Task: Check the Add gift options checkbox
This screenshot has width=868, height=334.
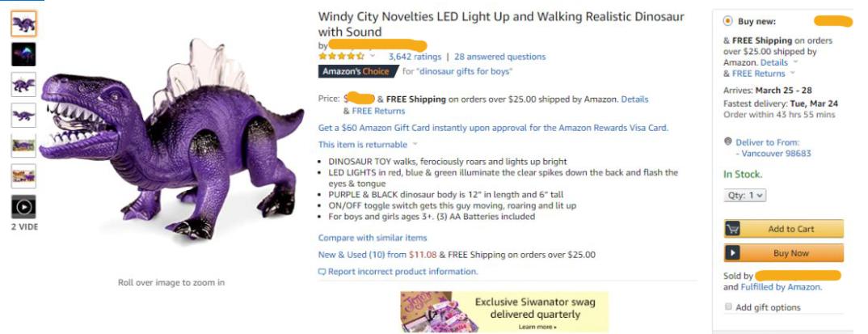Action: click(728, 307)
